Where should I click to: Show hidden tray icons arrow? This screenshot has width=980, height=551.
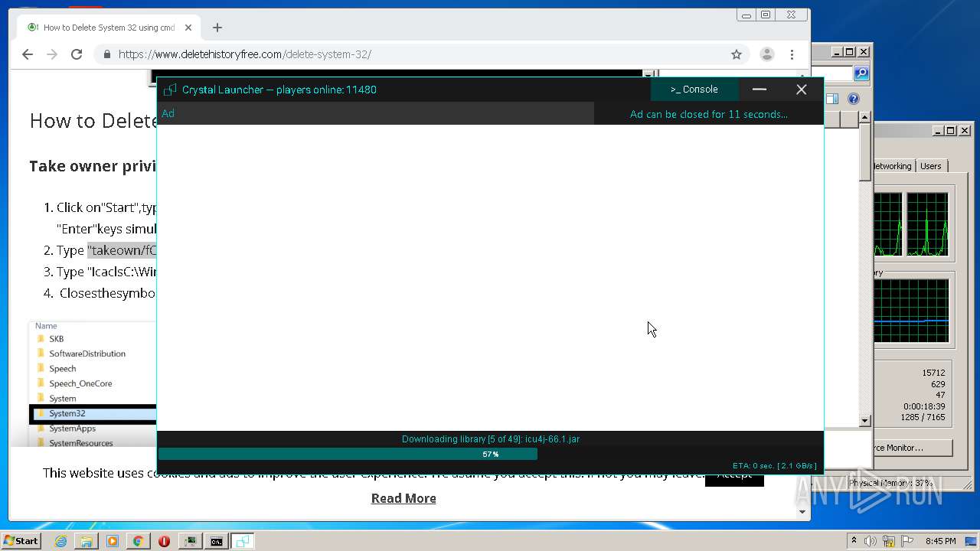click(x=854, y=541)
